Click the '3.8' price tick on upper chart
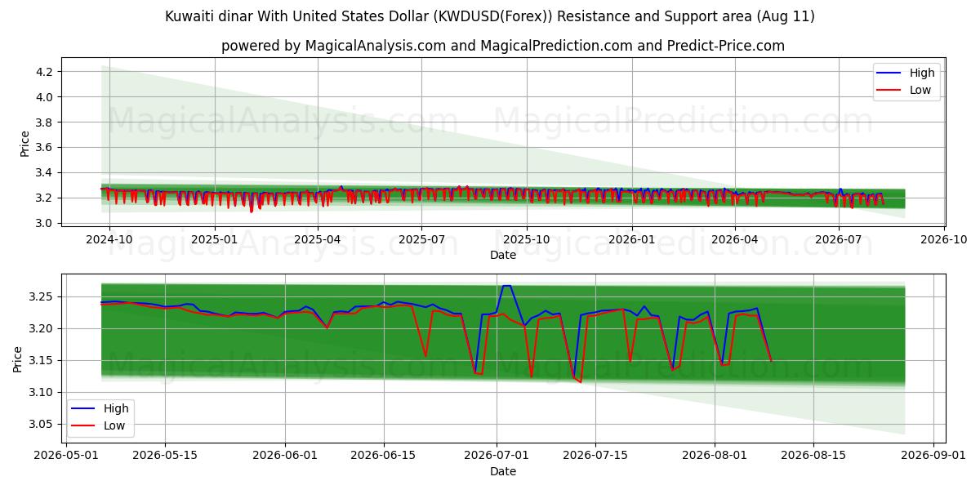Screen dimensions: 980x490 click(x=46, y=122)
